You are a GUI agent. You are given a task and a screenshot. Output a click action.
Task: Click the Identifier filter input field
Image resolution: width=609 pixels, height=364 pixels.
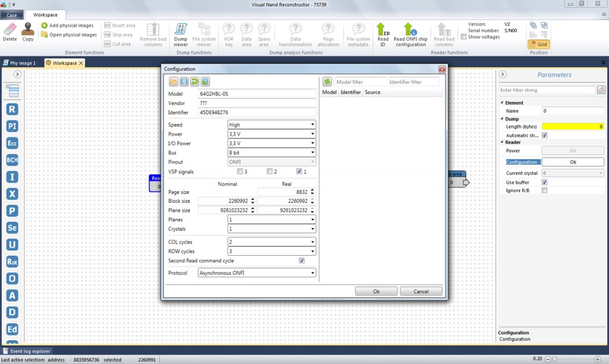[x=414, y=82]
